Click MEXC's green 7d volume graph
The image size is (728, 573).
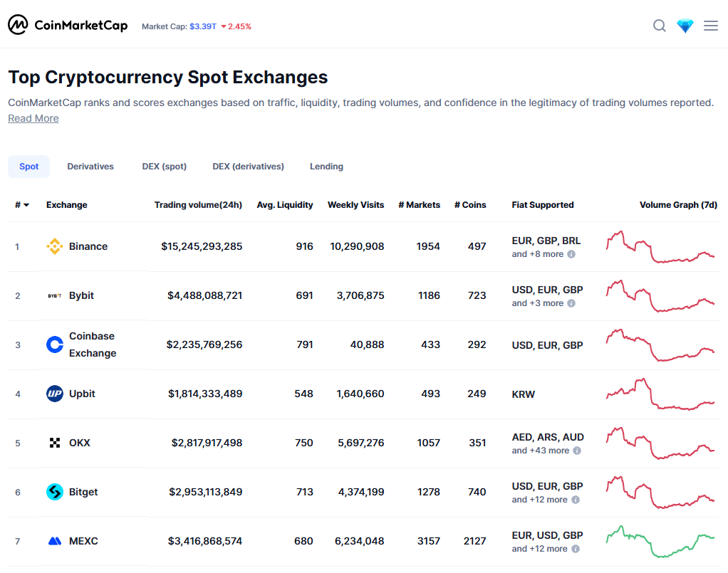click(x=660, y=542)
